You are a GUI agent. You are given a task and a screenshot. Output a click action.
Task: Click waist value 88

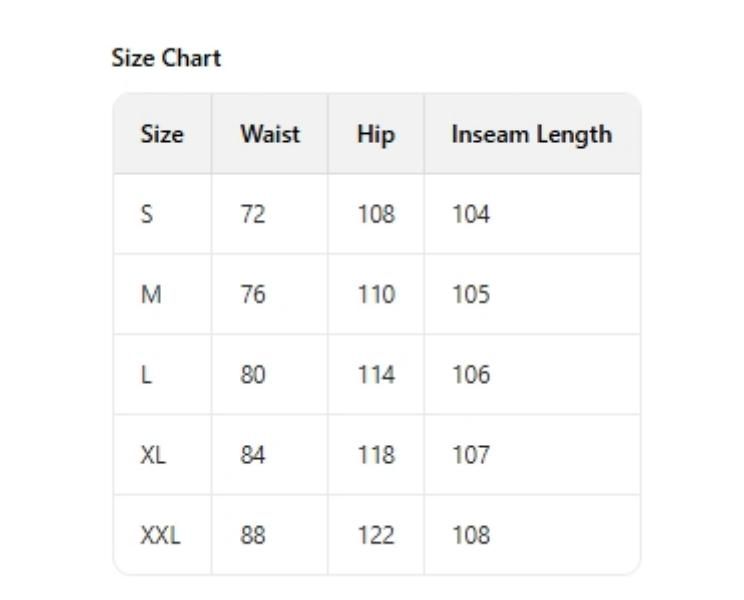(x=252, y=535)
